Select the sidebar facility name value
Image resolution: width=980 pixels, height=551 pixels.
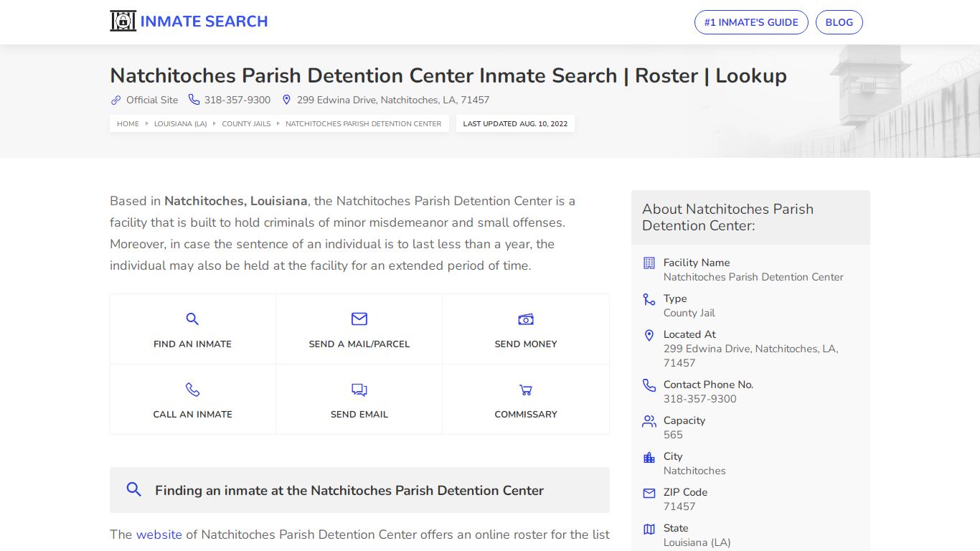[753, 277]
